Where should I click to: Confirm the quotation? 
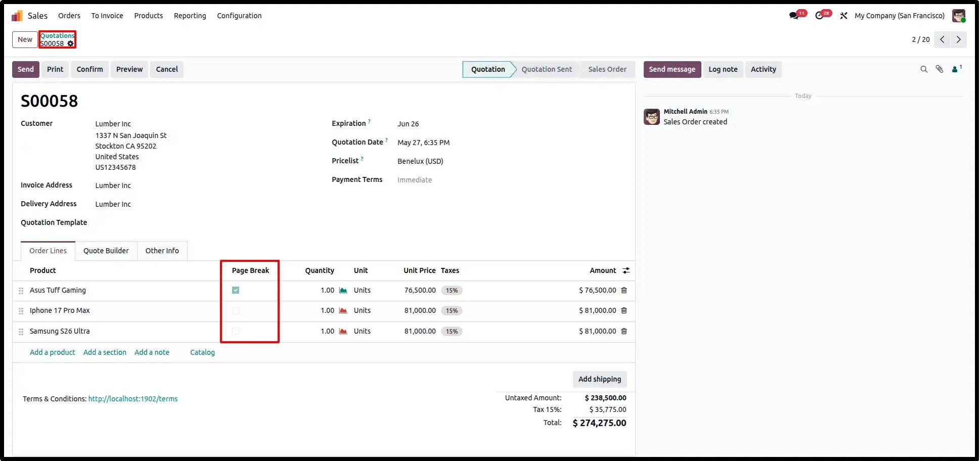[x=90, y=69]
